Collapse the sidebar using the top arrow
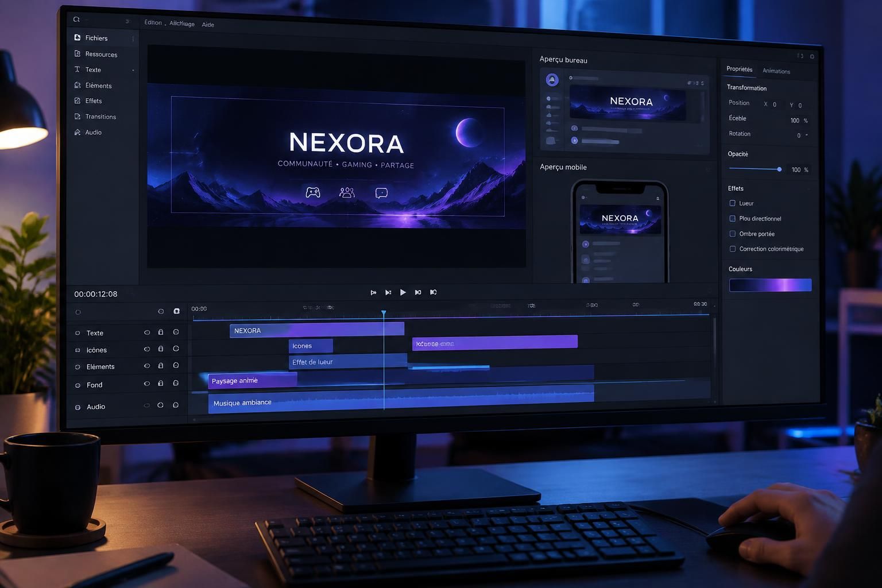This screenshot has height=588, width=882. point(127,21)
